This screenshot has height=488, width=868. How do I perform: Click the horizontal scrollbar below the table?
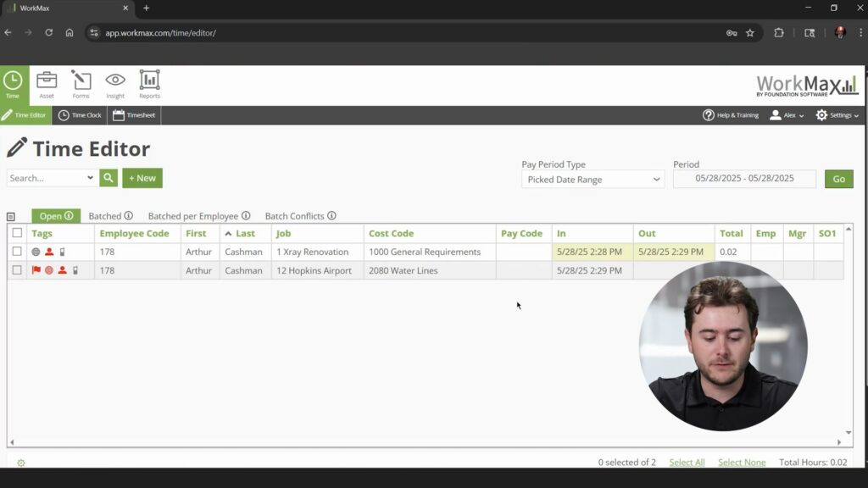(x=424, y=442)
